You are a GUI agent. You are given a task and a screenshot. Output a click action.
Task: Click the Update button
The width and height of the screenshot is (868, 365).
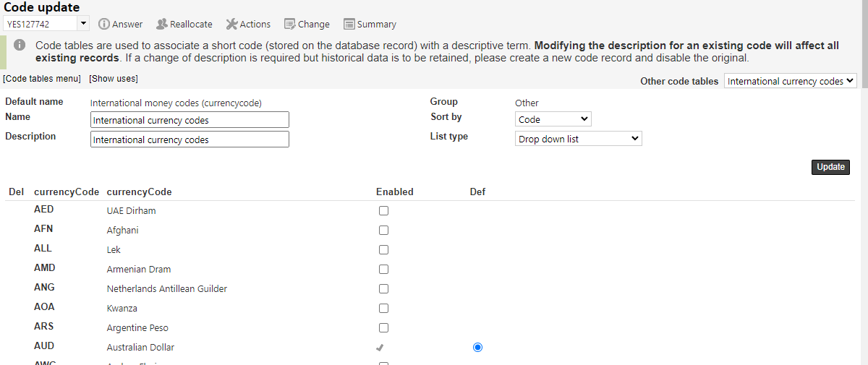pos(831,167)
